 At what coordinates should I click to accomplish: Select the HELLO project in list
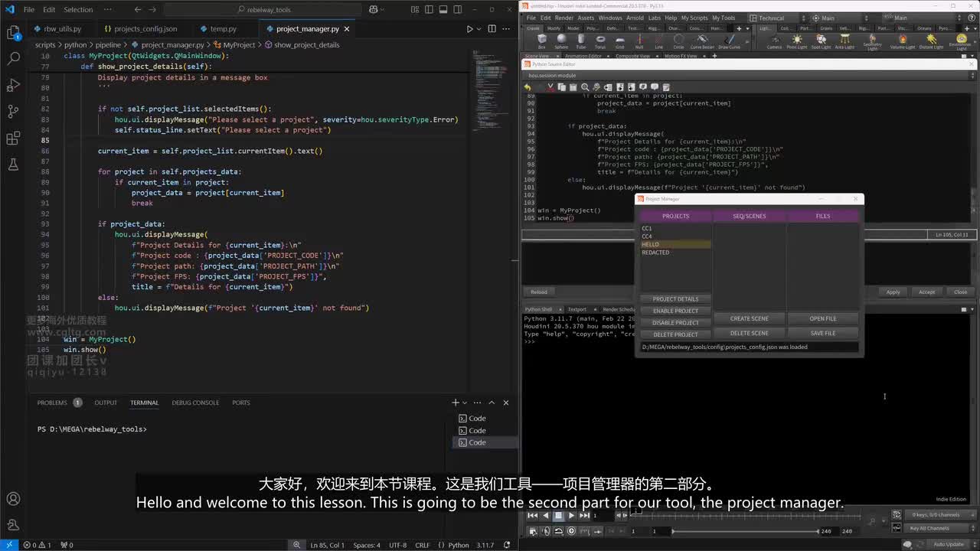(675, 244)
